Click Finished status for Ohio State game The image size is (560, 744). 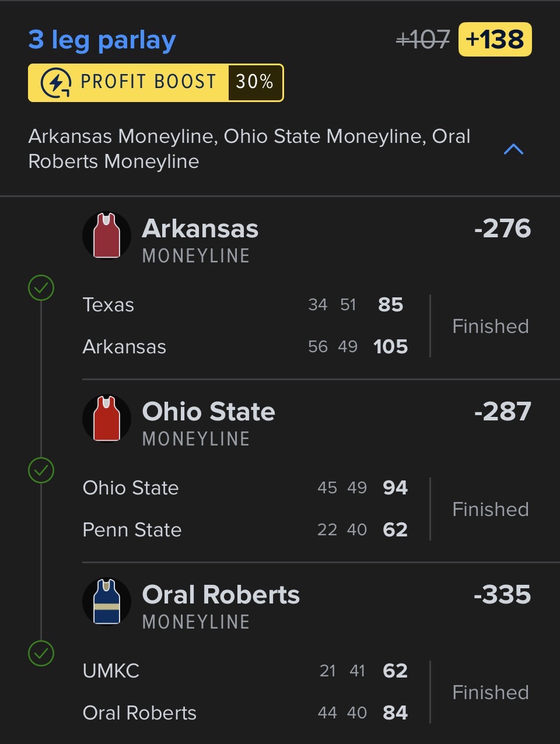coord(491,510)
